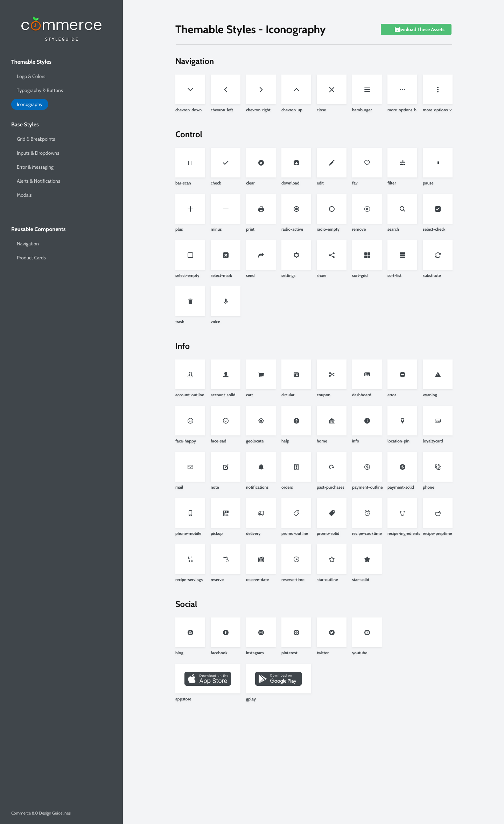Click the chevron-left icon tile
The image size is (504, 824).
[226, 90]
